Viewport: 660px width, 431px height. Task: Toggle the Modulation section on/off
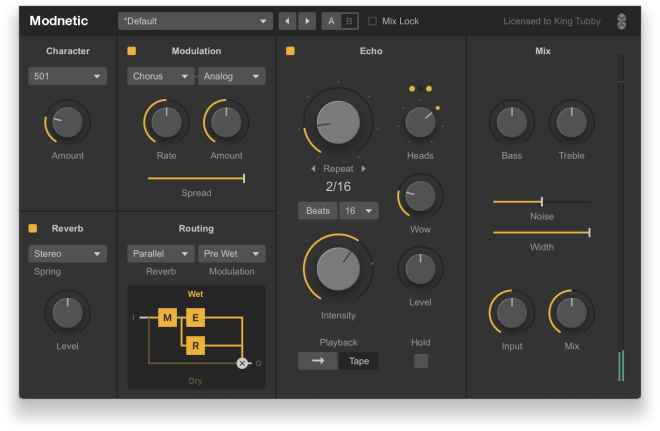[x=132, y=51]
